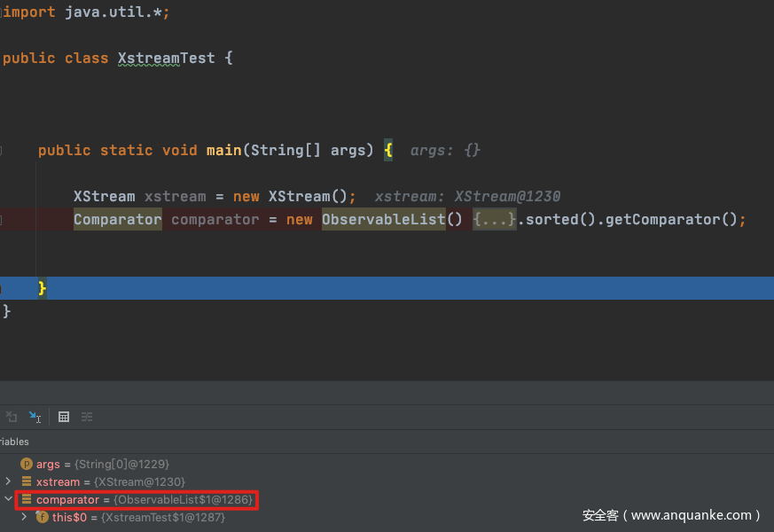Click ObservableList constructor in the code
The width and height of the screenshot is (774, 532).
[x=383, y=220]
